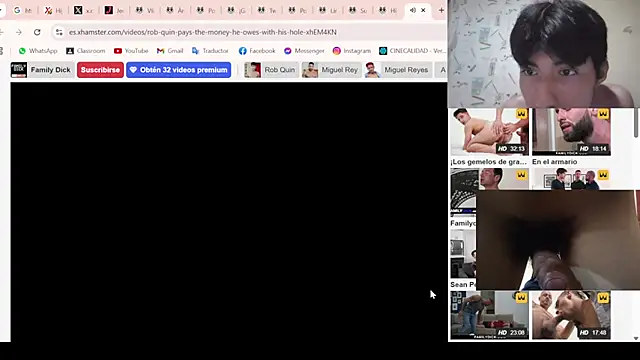Image resolution: width=640 pixels, height=360 pixels.
Task: Switch to the black X logo tab
Action: [x=83, y=10]
